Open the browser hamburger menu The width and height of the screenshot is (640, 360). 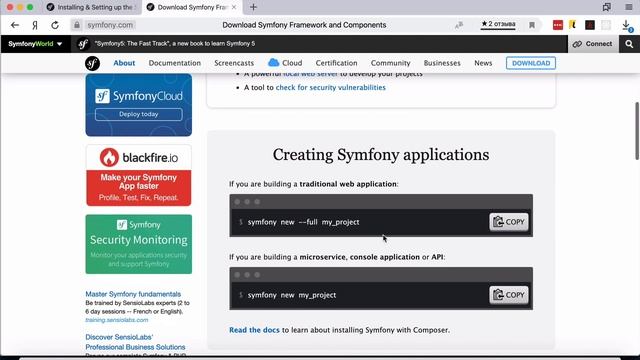[x=629, y=7]
